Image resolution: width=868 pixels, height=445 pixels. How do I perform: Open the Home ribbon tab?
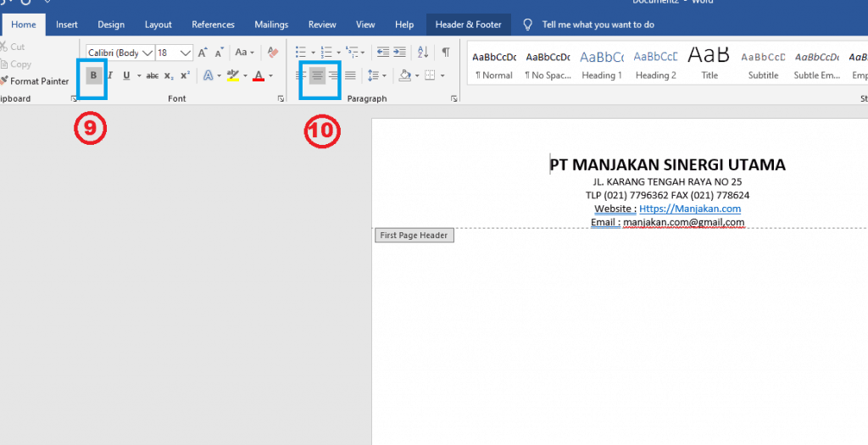pos(24,25)
